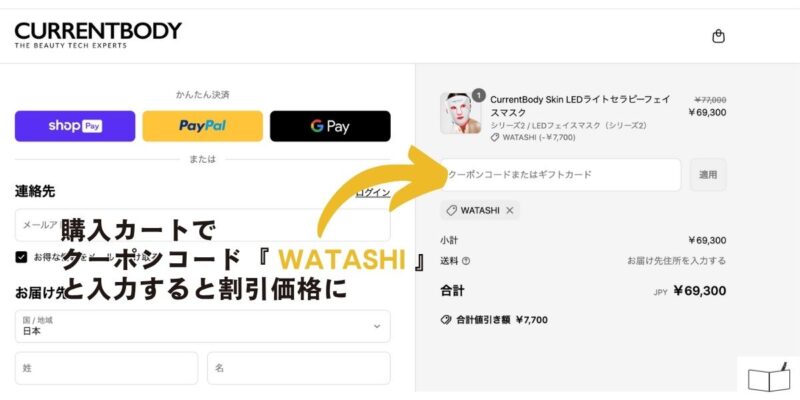Click the discount tag icon beside 合計値引き額

click(446, 320)
